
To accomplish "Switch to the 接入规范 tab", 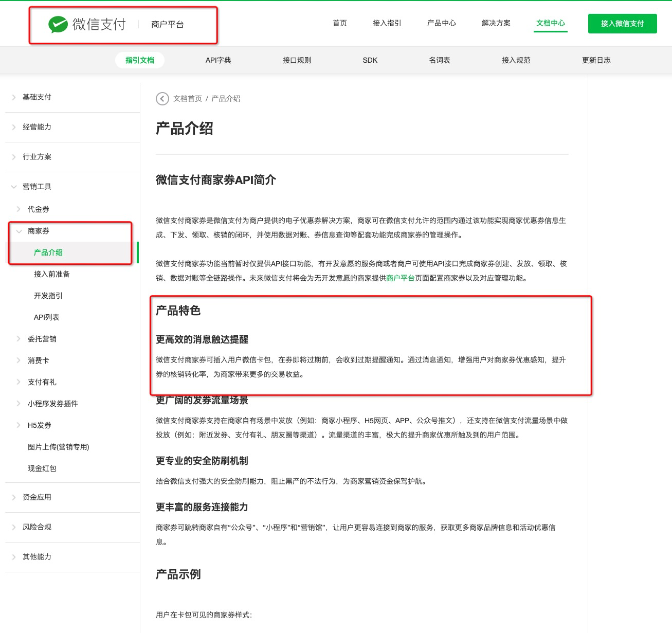I will click(516, 60).
